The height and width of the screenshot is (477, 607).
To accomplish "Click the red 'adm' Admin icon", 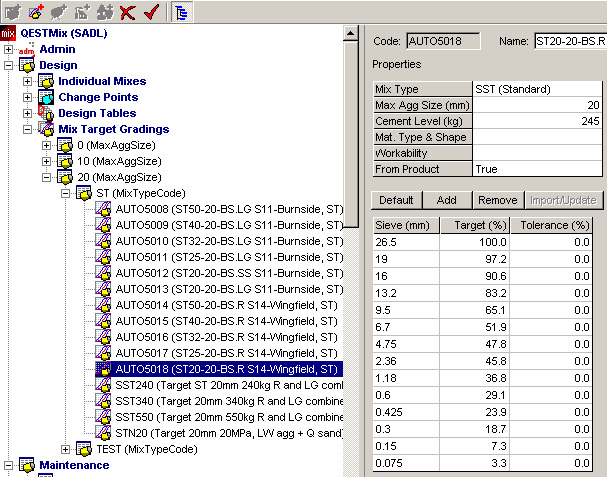I will click(27, 49).
